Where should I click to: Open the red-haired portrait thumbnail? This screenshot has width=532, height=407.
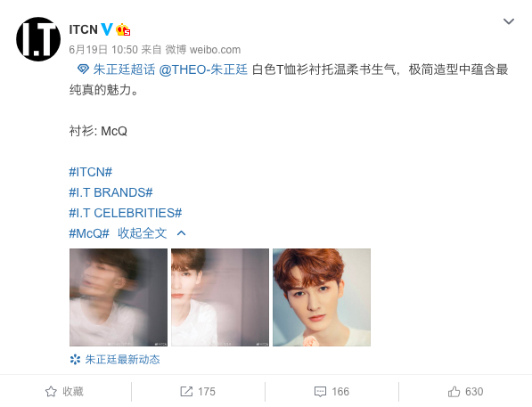(322, 297)
